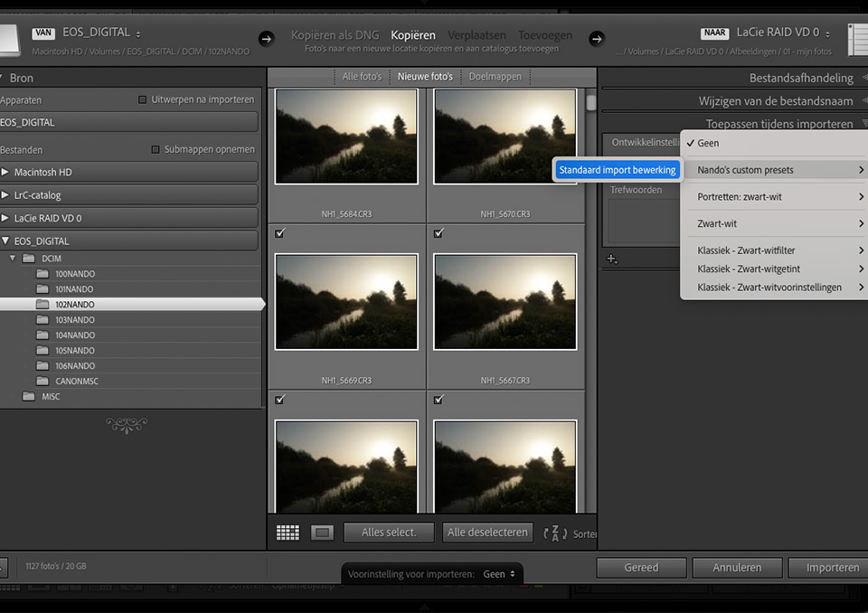Uncheck bottom-right thumbnail's checkbox
This screenshot has height=613, width=868.
coord(439,400)
